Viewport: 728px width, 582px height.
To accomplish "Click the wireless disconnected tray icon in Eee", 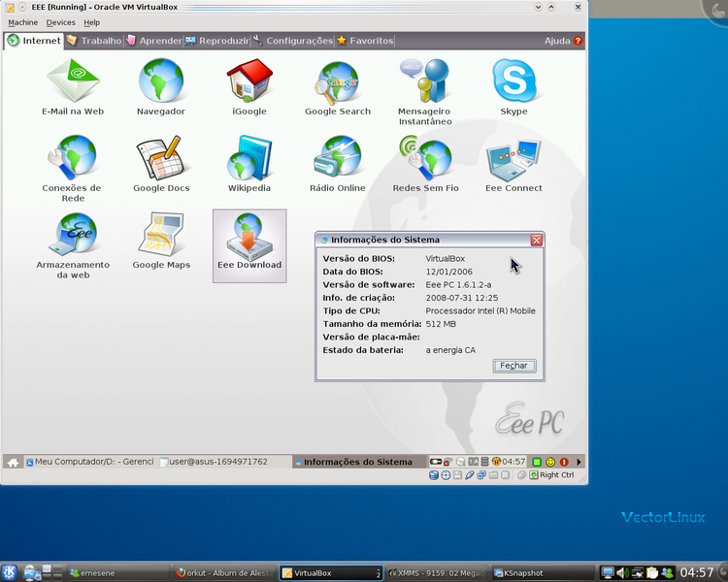I will click(x=447, y=462).
